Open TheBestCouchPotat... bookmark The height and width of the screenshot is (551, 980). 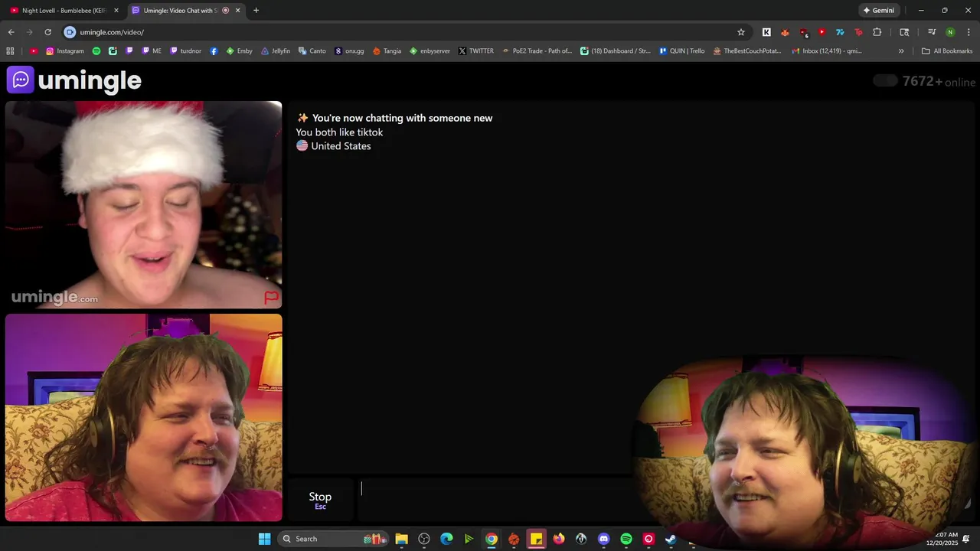(746, 51)
